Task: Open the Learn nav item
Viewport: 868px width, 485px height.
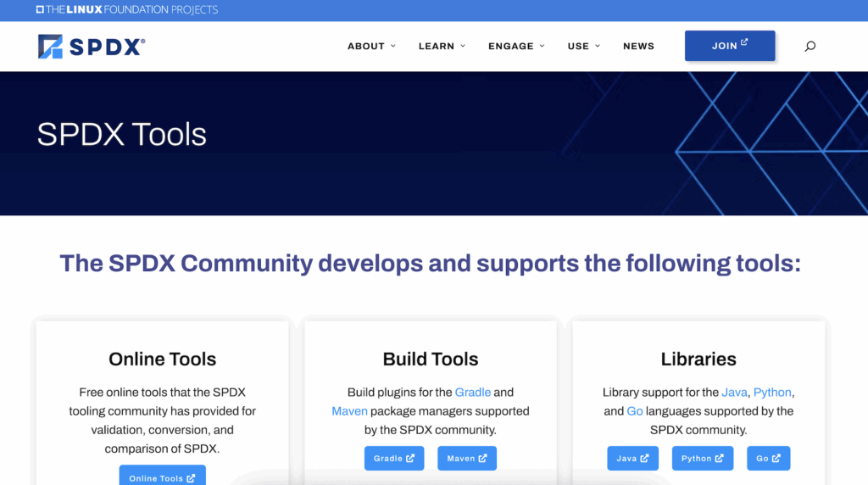Action: [437, 46]
